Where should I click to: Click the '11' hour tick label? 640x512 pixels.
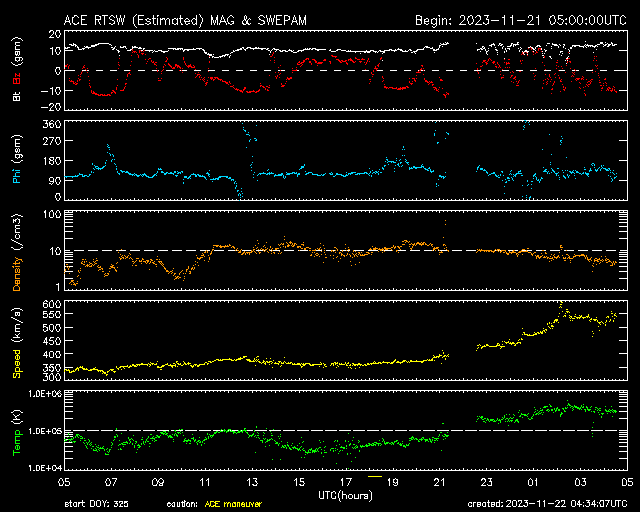(205, 482)
